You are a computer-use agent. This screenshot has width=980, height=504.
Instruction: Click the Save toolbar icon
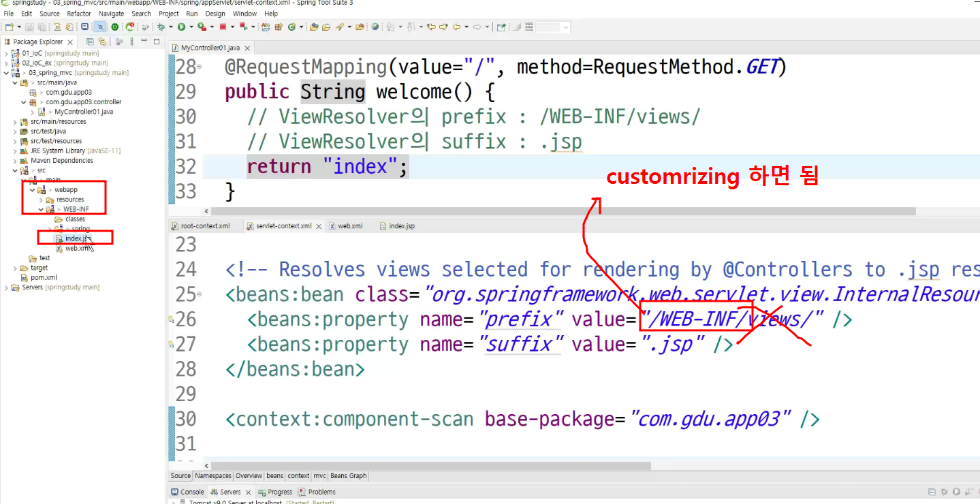tap(29, 27)
